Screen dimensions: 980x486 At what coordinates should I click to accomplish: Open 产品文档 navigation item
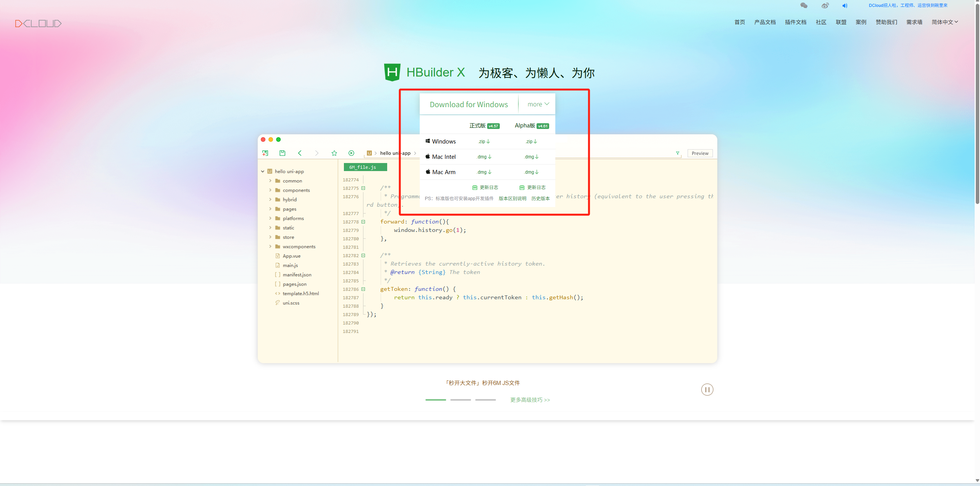tap(765, 22)
